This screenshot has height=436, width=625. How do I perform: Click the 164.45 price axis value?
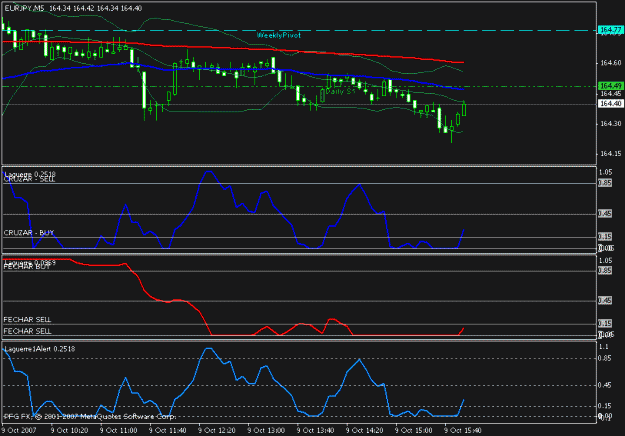pyautogui.click(x=611, y=94)
